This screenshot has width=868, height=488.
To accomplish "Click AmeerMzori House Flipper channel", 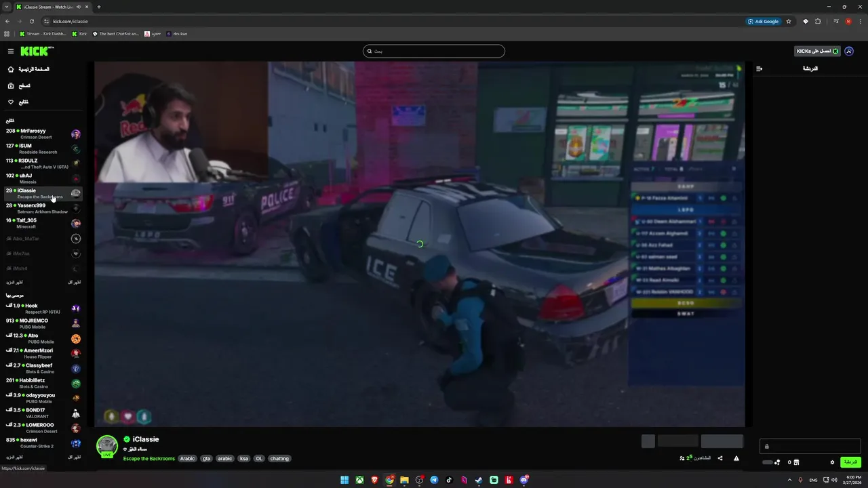I will pyautogui.click(x=43, y=353).
